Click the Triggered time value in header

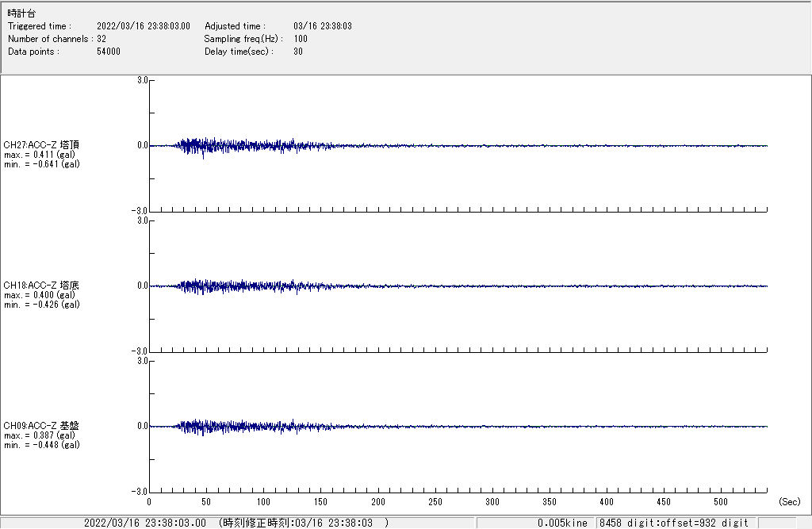point(143,26)
